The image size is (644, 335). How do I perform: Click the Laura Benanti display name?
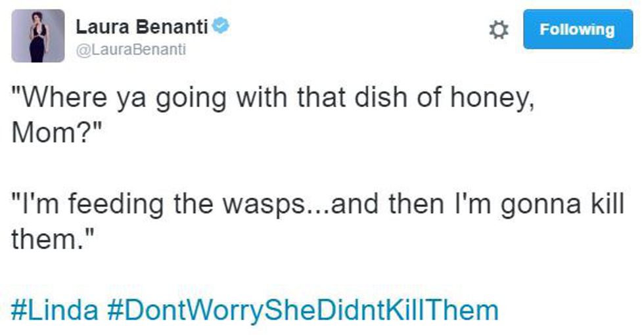pos(142,27)
